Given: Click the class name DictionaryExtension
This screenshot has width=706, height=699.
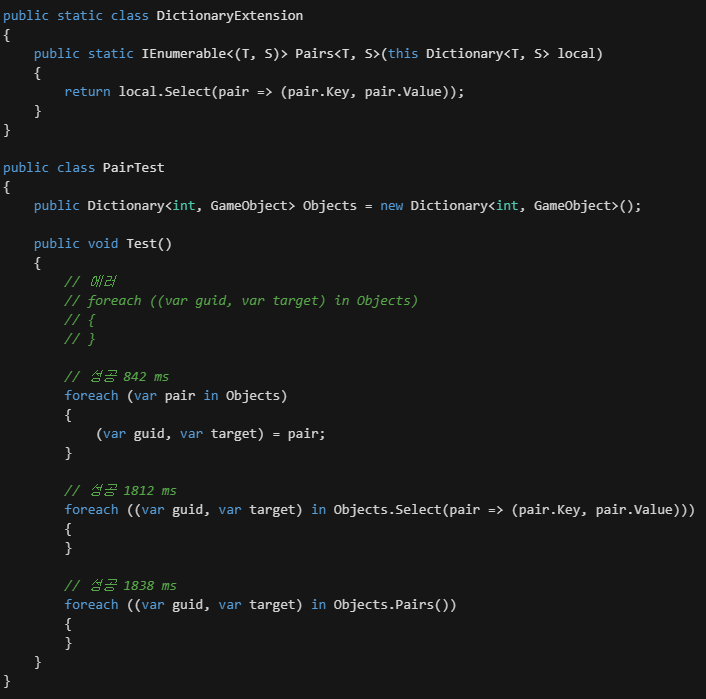Looking at the screenshot, I should pos(230,16).
